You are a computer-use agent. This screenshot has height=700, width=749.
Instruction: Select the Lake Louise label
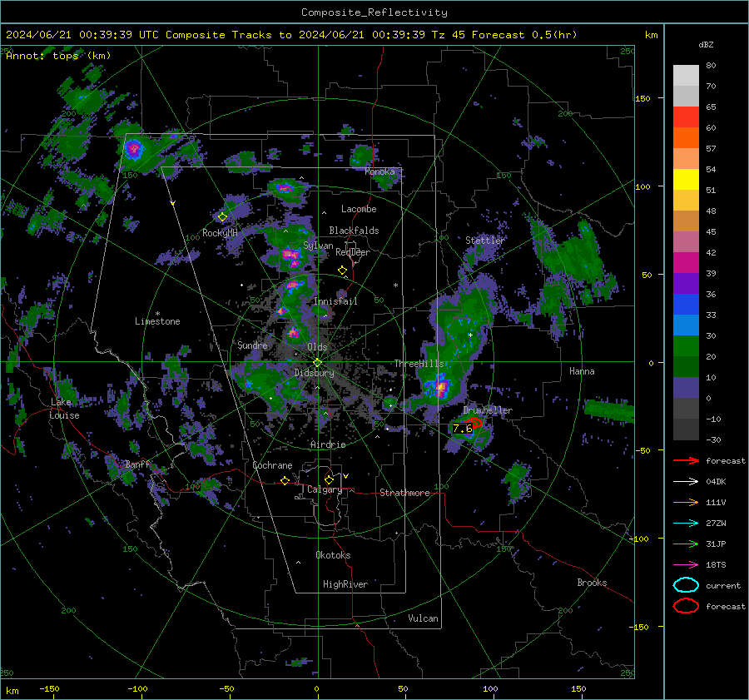64,409
